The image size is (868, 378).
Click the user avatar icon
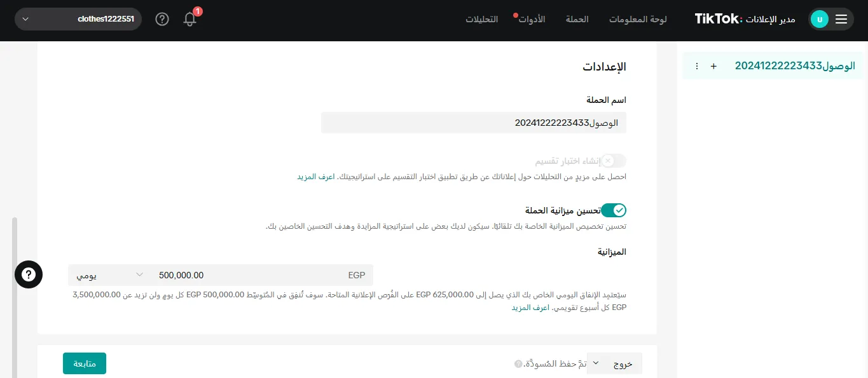pyautogui.click(x=820, y=19)
